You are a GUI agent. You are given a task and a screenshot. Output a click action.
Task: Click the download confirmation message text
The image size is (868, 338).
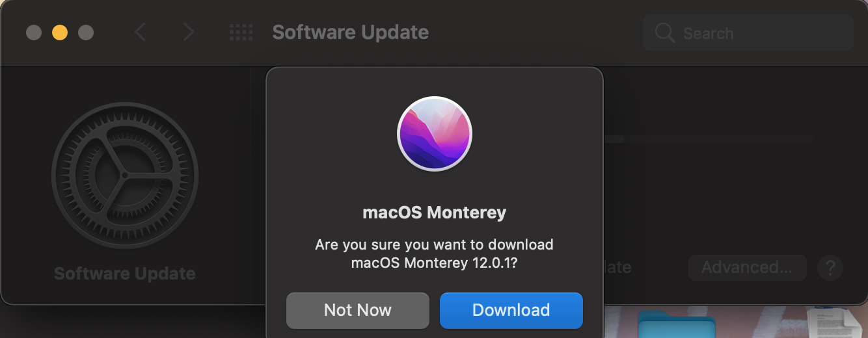click(434, 254)
